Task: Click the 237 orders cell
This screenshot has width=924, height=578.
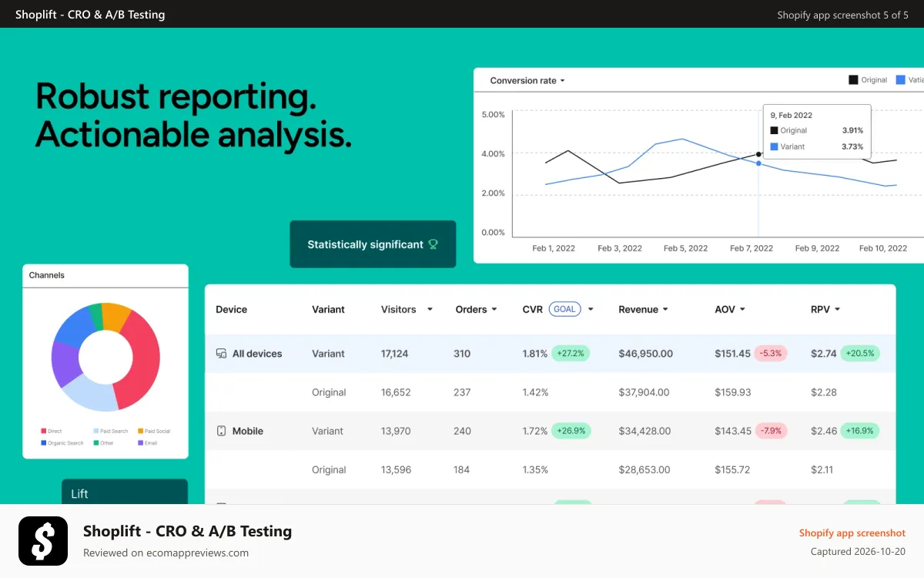Action: [462, 392]
